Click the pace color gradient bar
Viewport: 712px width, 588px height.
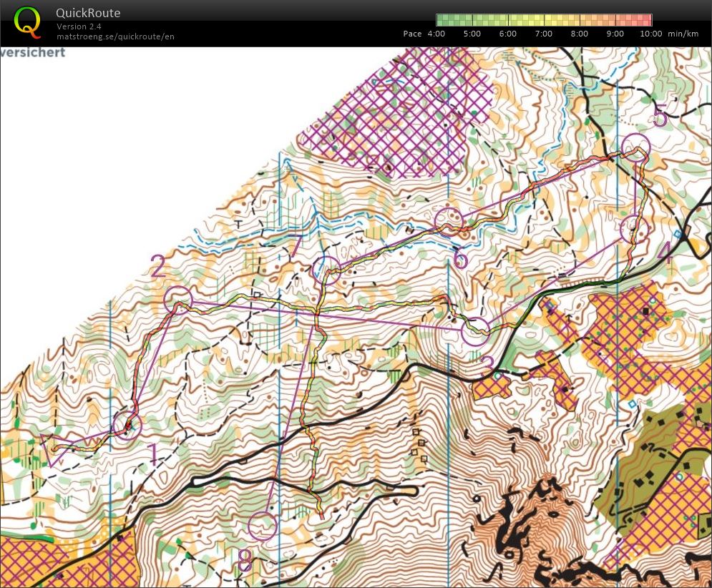(x=544, y=20)
